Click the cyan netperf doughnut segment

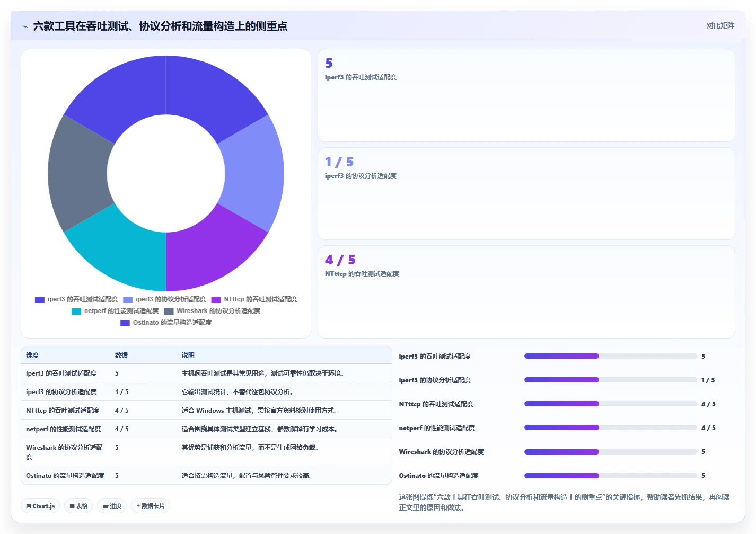tap(125, 247)
